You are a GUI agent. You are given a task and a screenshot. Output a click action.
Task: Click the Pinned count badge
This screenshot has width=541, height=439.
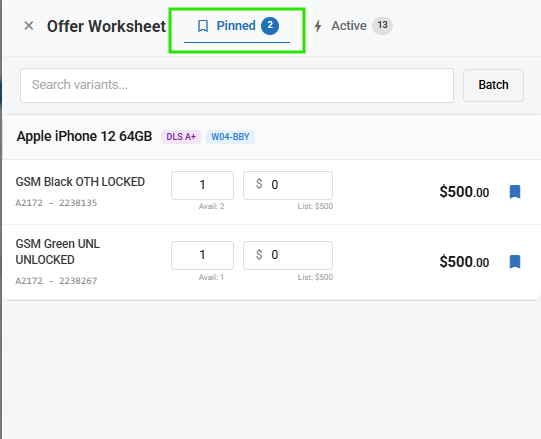click(270, 26)
